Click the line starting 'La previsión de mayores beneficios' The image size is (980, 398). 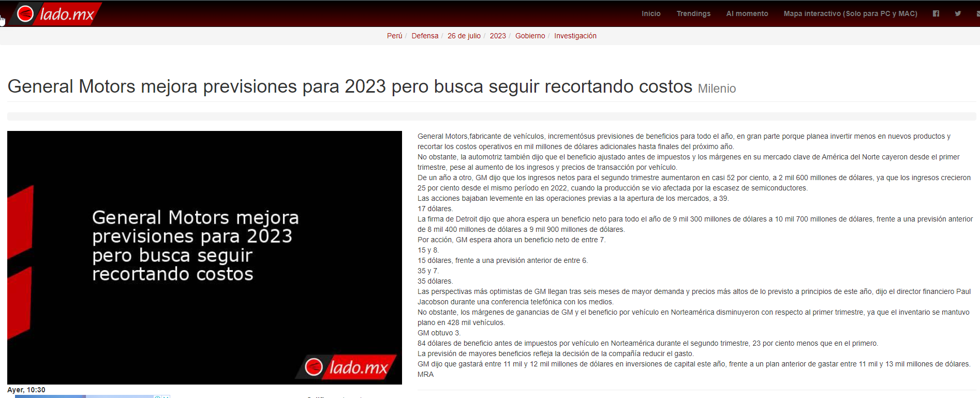pyautogui.click(x=556, y=353)
